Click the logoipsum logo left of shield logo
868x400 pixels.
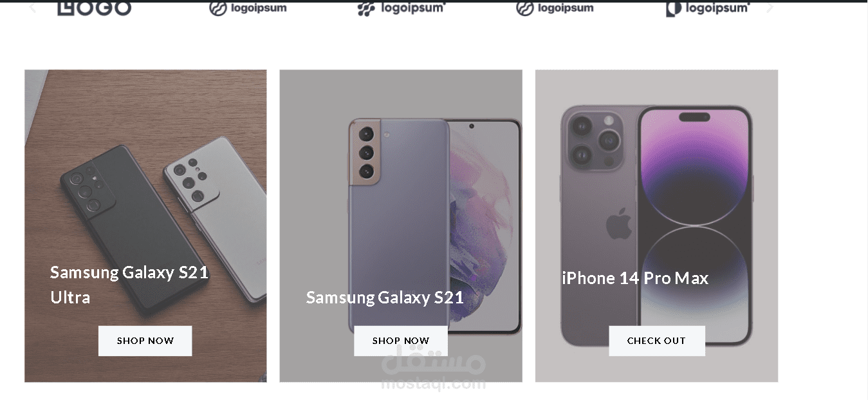tap(555, 8)
